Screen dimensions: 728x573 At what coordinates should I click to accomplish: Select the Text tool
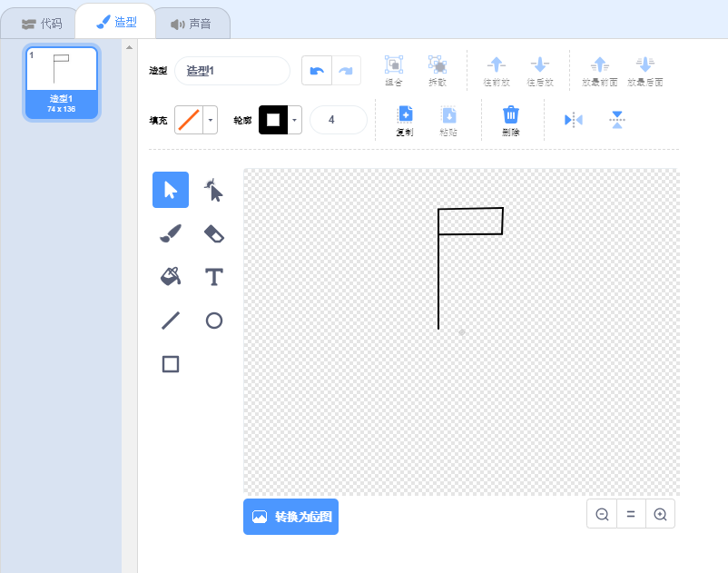coord(214,277)
